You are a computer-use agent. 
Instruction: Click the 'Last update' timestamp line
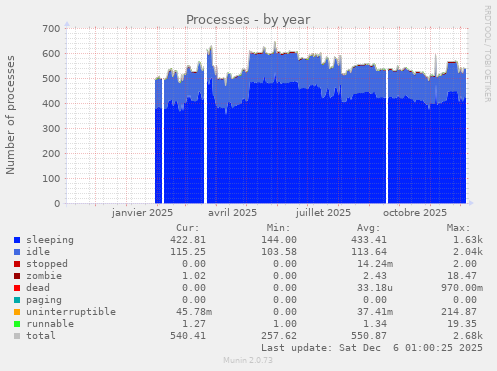[372, 348]
